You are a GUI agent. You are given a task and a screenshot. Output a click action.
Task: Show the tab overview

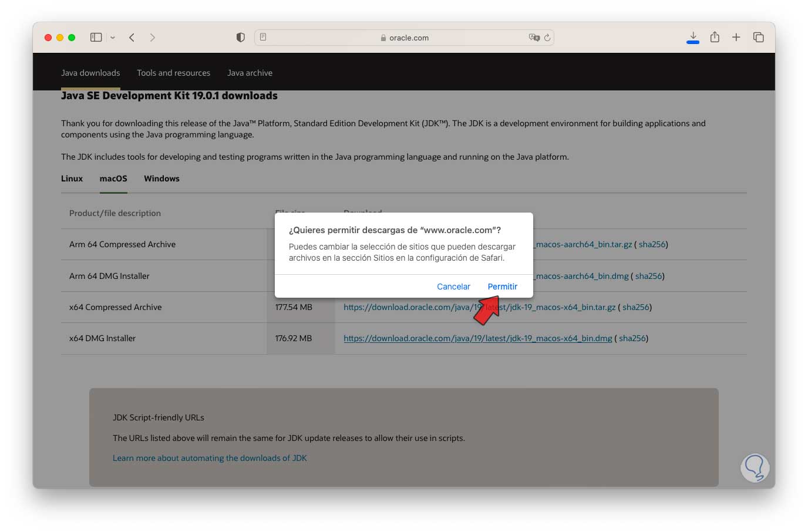click(x=758, y=38)
